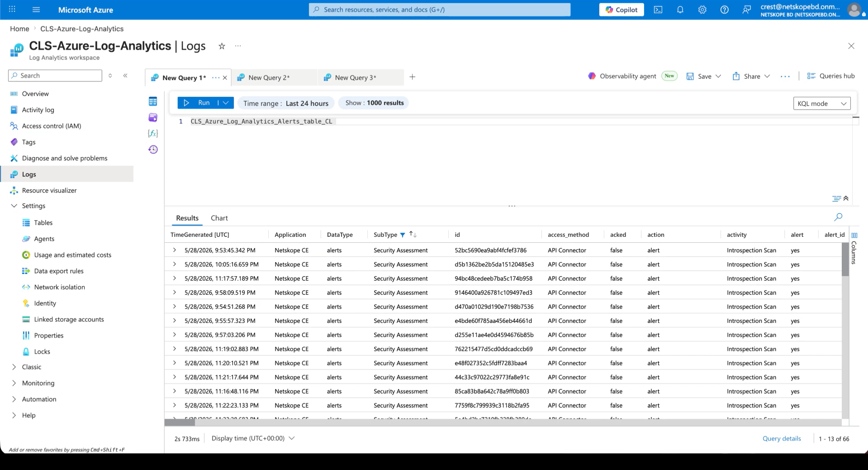Click the global search resources box
This screenshot has width=868, height=470.
pyautogui.click(x=440, y=10)
